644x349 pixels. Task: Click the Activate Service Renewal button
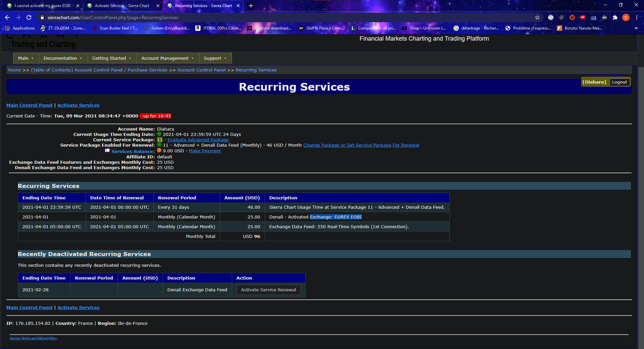coord(268,290)
